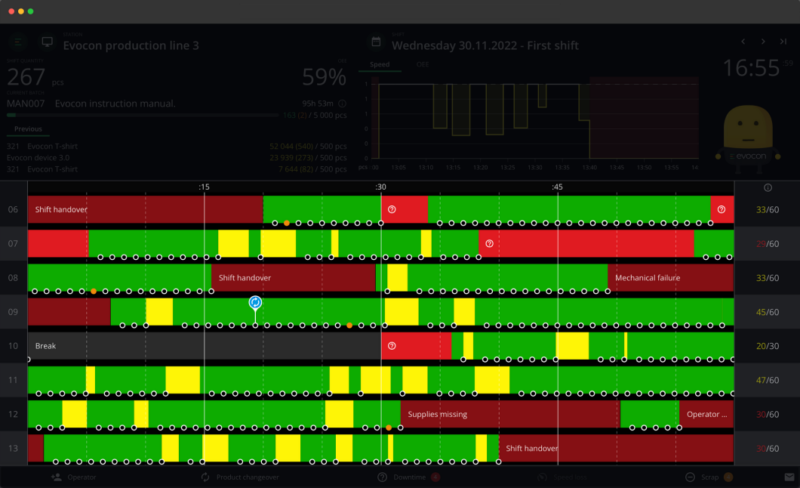800x488 pixels.
Task: Select the Mechanical failure stop block
Action: pos(671,278)
